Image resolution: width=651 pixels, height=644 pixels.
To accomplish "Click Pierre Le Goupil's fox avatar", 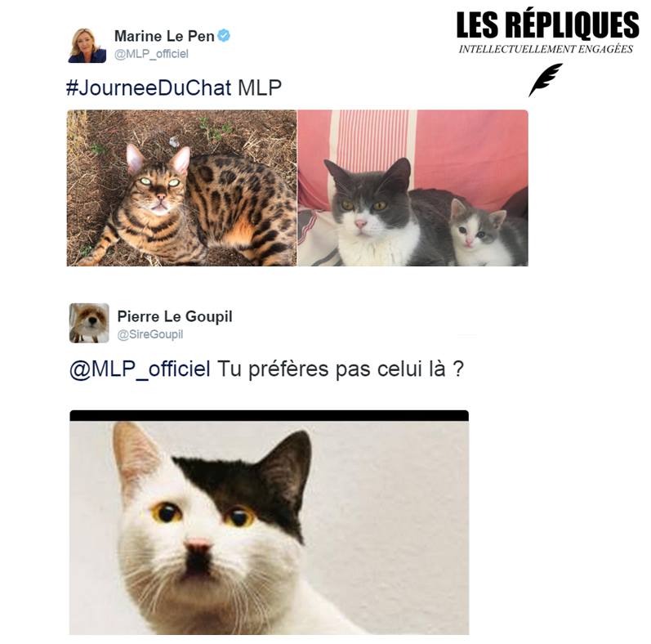I will coord(89,324).
